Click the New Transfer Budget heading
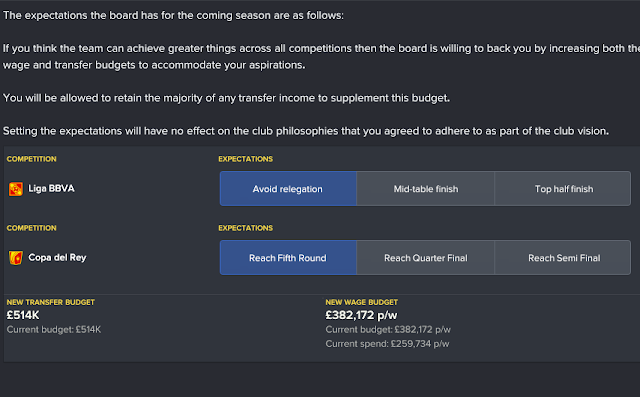The width and height of the screenshot is (640, 397). (x=51, y=302)
